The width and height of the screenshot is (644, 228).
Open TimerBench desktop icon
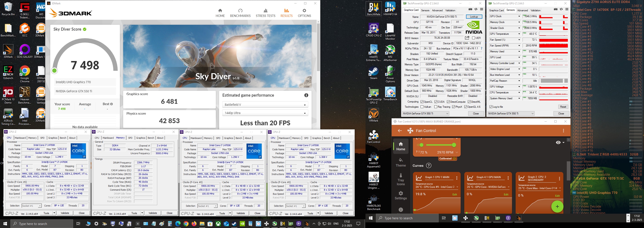tap(390, 94)
